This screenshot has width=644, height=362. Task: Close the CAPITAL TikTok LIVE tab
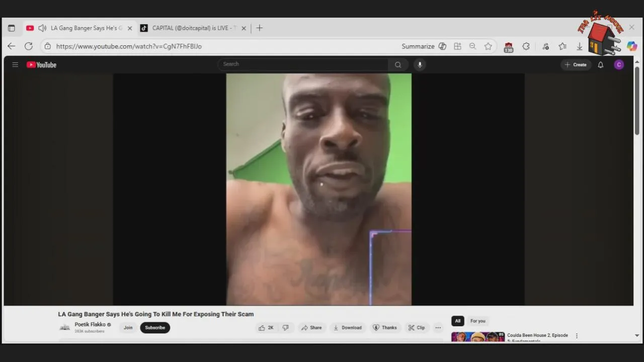pos(244,28)
